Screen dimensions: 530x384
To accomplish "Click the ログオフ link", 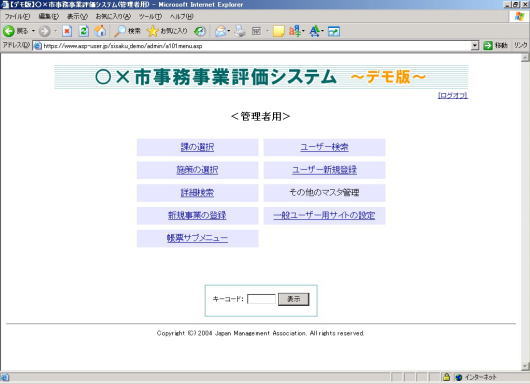I will 453,95.
